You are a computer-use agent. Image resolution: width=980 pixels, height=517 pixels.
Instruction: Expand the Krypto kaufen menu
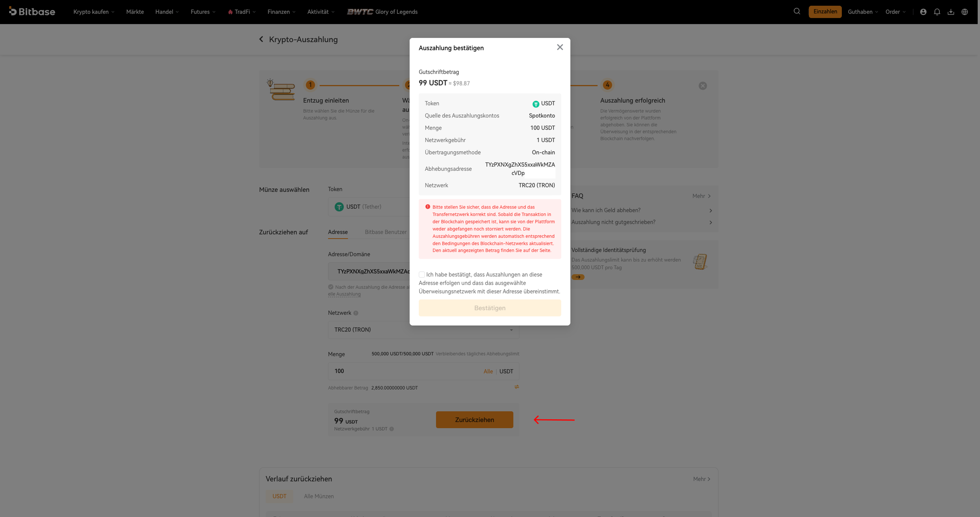coord(94,12)
